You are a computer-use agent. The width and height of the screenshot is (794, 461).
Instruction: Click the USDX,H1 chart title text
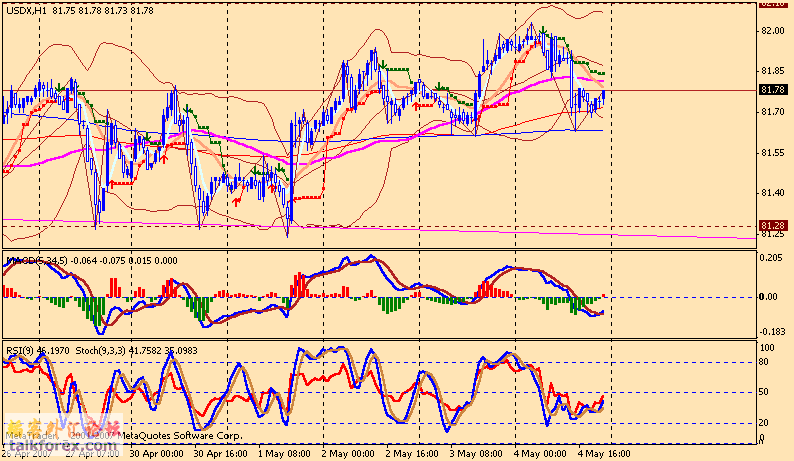(80, 10)
